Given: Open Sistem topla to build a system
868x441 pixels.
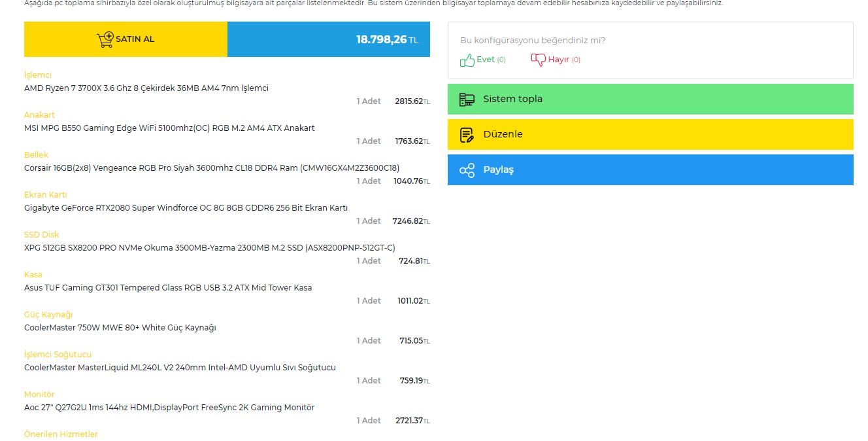Looking at the screenshot, I should pos(650,99).
